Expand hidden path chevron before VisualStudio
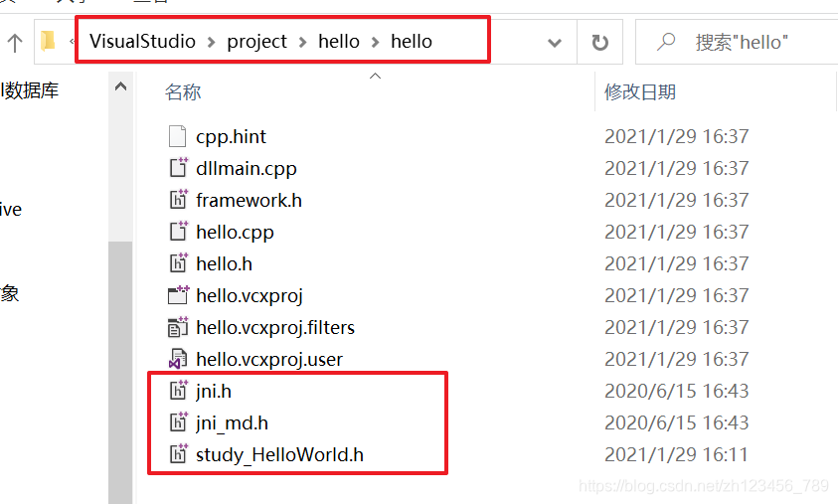The image size is (838, 504). pyautogui.click(x=72, y=41)
